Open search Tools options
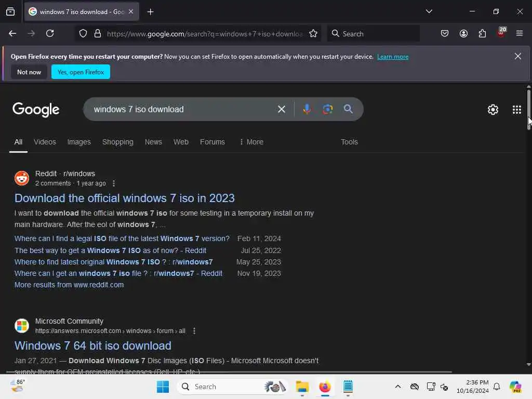Screen dimensions: 532x399 349,142
